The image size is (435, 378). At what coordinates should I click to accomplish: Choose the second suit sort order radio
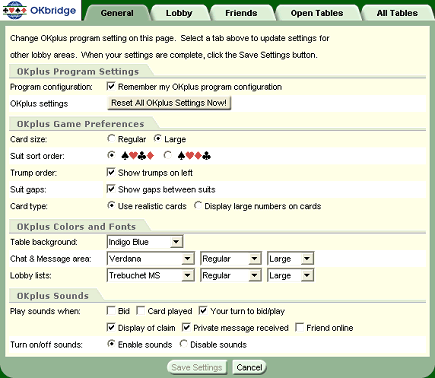(x=168, y=155)
